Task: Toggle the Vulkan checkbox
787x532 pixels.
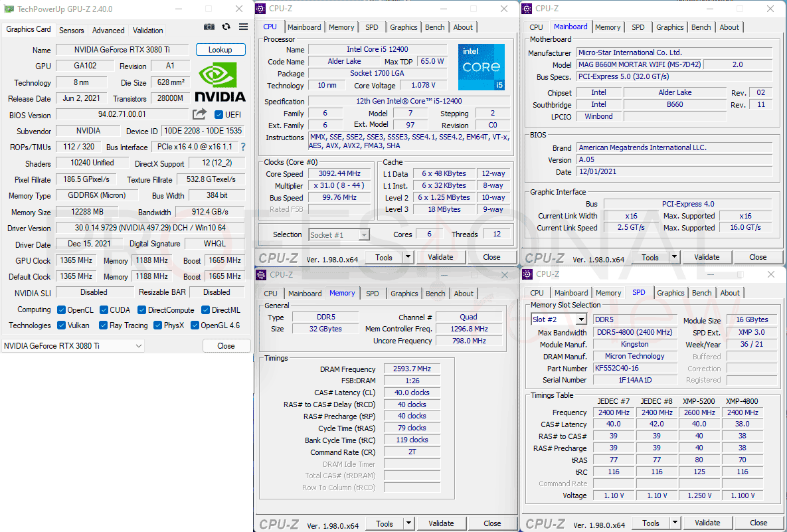Action: (x=61, y=325)
